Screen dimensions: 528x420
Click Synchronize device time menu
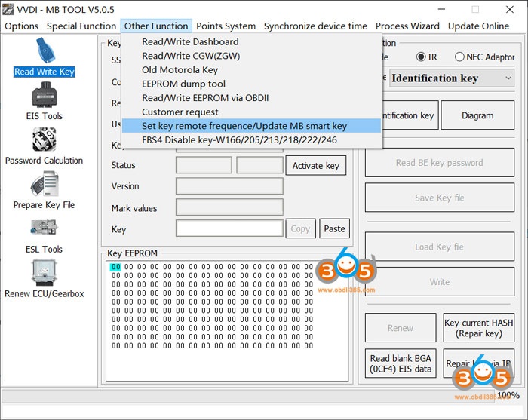tap(315, 26)
